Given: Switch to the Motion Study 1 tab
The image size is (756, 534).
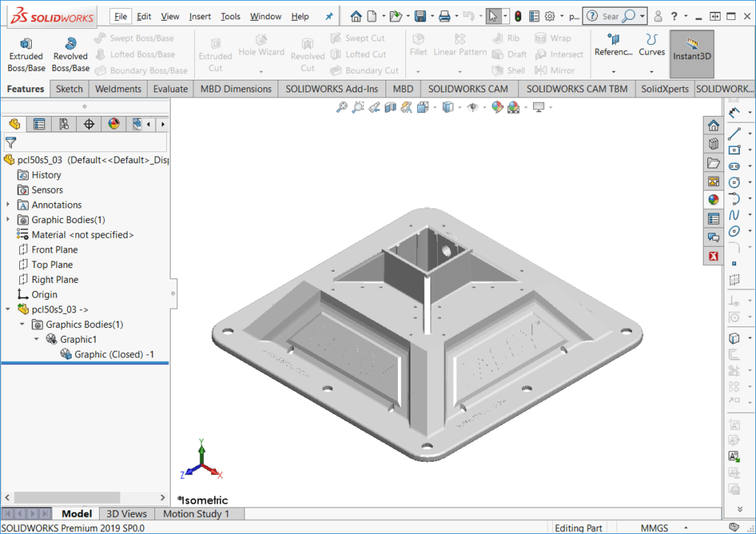Looking at the screenshot, I should [196, 514].
